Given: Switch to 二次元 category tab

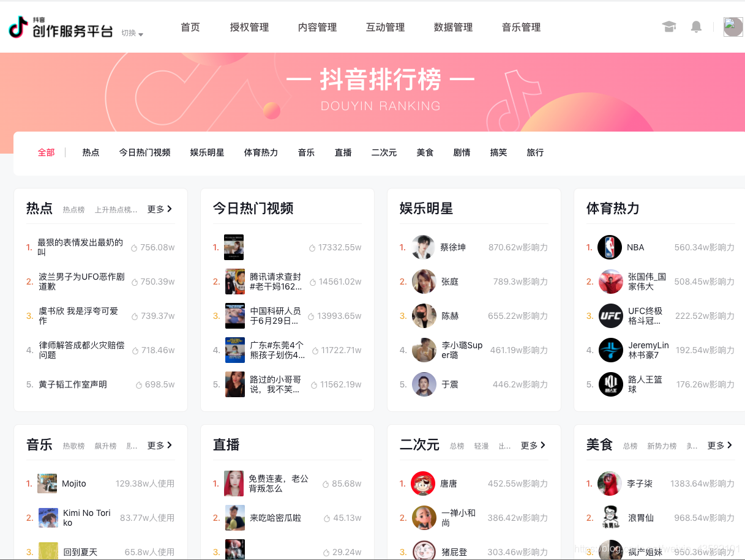Looking at the screenshot, I should (384, 152).
